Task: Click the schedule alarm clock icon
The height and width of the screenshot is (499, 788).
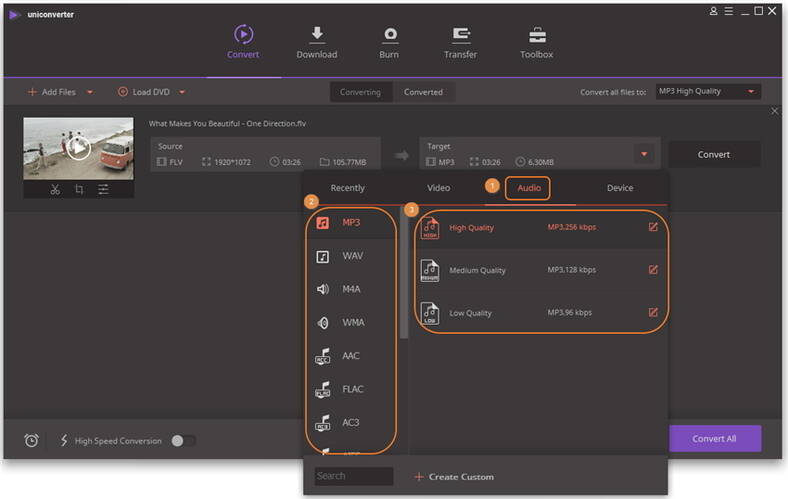Action: pyautogui.click(x=31, y=441)
